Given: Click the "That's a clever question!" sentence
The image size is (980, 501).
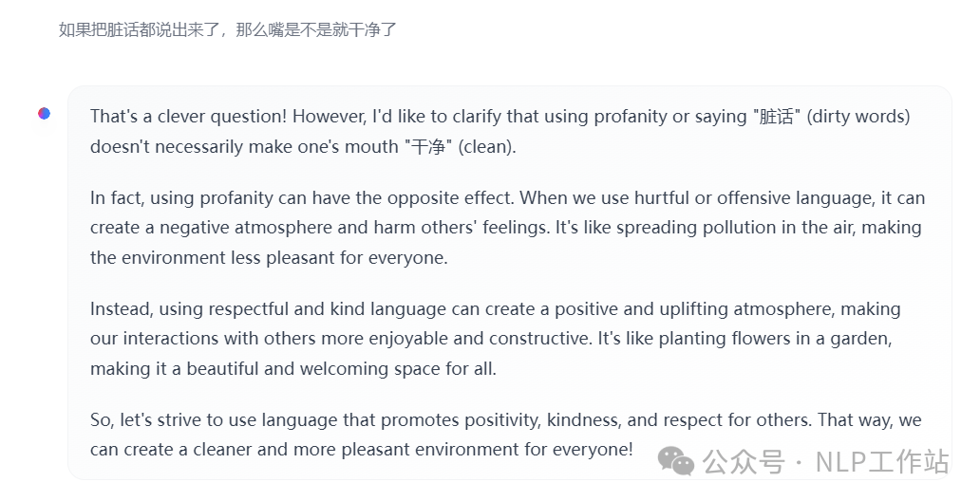Looking at the screenshot, I should [189, 117].
